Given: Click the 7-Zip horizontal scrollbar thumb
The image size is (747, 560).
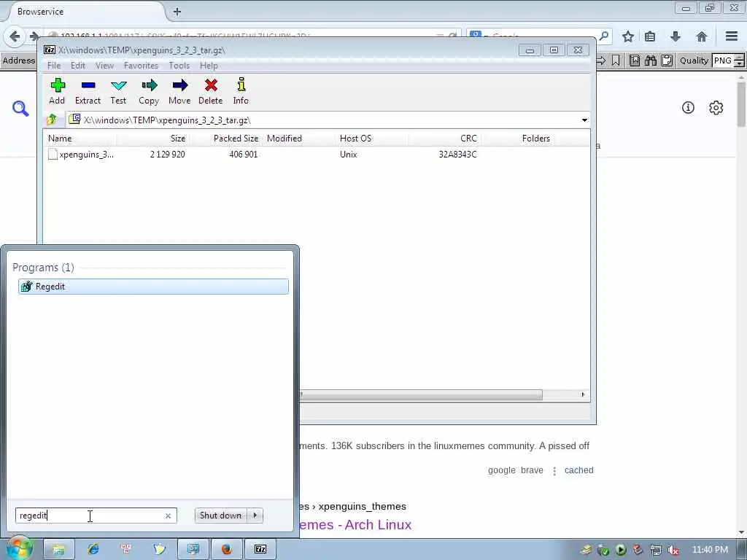Looking at the screenshot, I should 422,394.
